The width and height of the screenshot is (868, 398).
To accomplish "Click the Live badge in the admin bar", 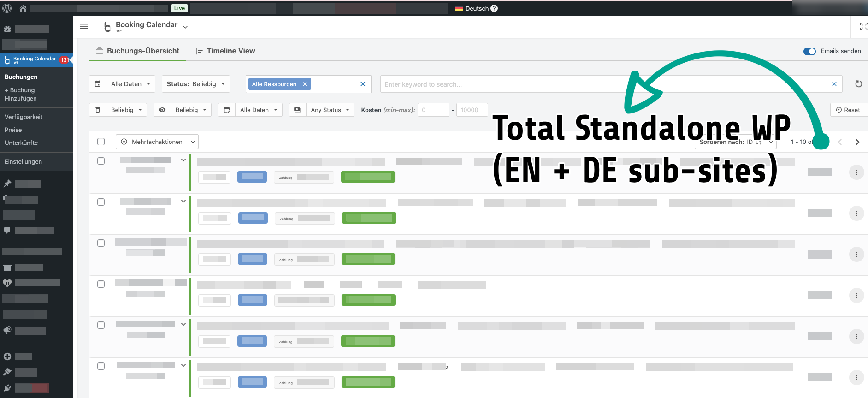I will [179, 8].
